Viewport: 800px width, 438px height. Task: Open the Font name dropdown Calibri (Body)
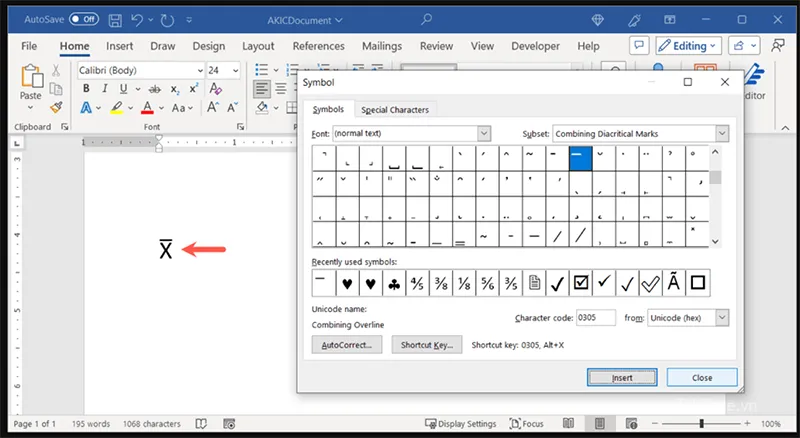tap(200, 70)
